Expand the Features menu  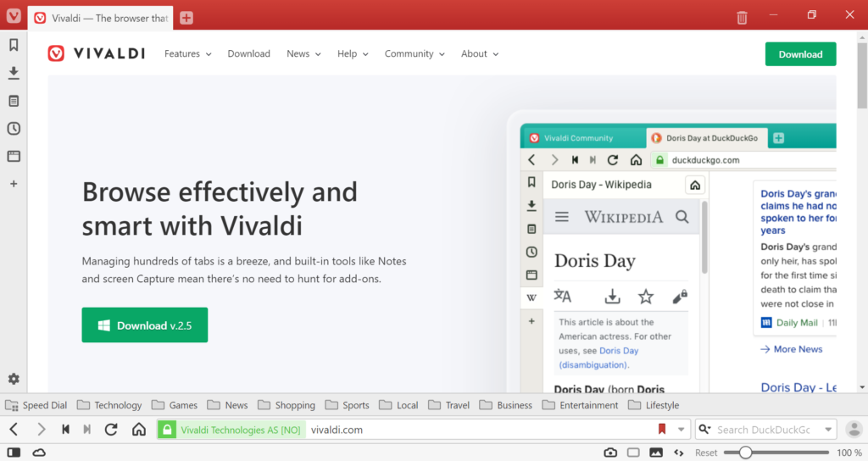point(187,53)
